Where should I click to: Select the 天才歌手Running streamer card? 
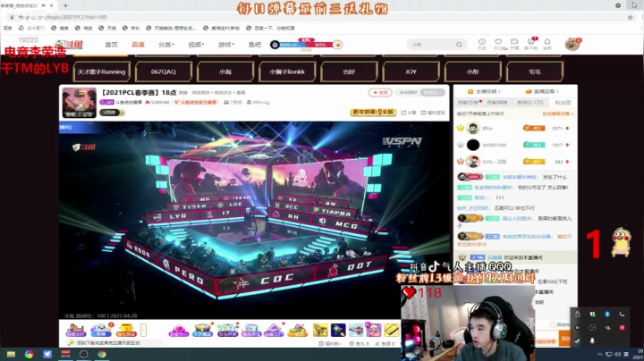click(x=101, y=71)
